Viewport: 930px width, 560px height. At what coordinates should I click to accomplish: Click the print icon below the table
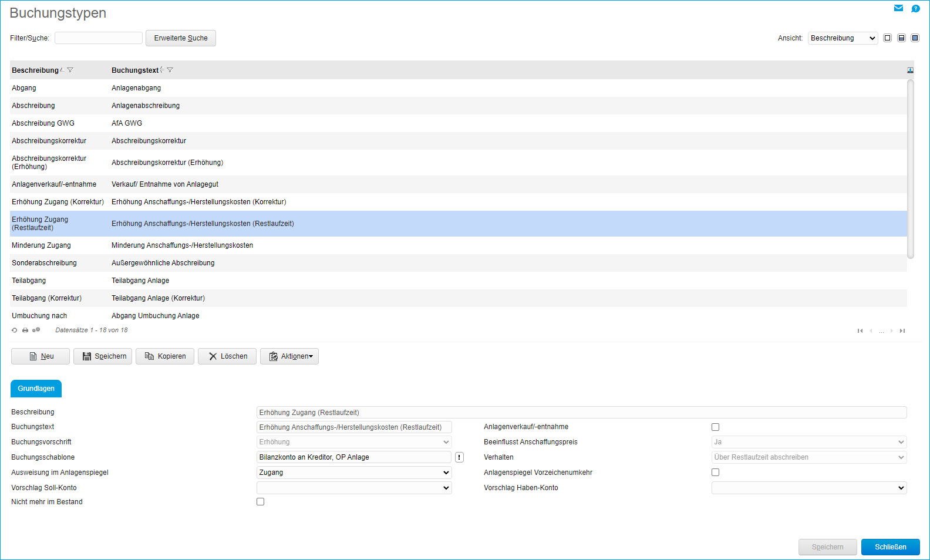pos(25,330)
